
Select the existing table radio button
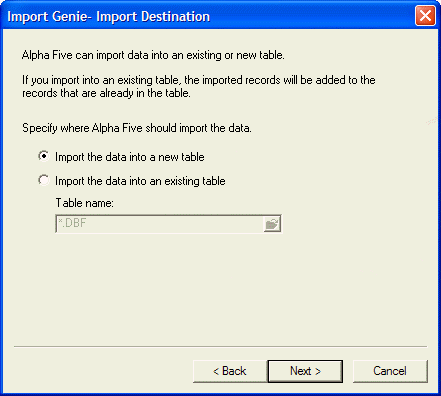(44, 180)
